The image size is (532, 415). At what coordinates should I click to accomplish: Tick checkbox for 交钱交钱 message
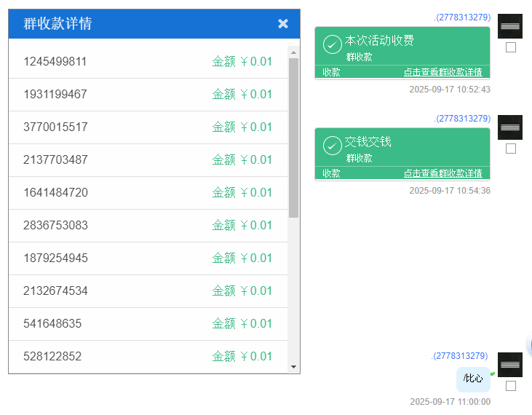(x=511, y=149)
